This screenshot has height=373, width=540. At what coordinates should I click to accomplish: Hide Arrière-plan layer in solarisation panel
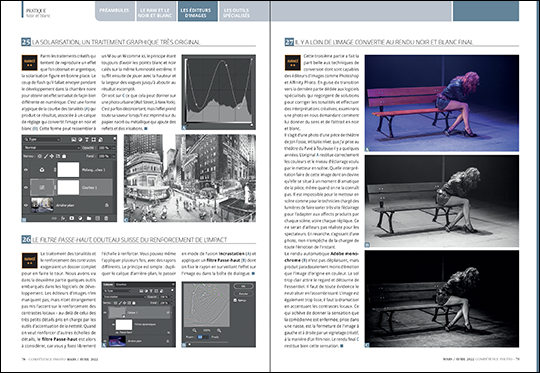tap(26, 205)
